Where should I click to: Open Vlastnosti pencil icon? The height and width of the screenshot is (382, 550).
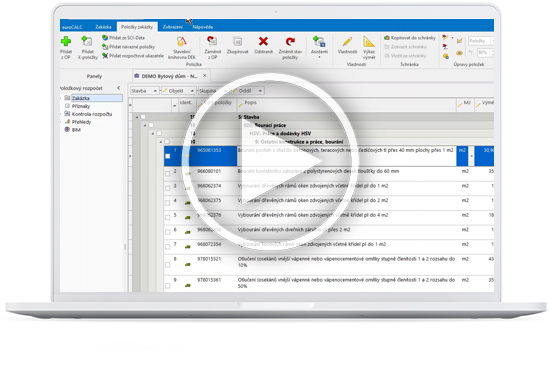[347, 41]
